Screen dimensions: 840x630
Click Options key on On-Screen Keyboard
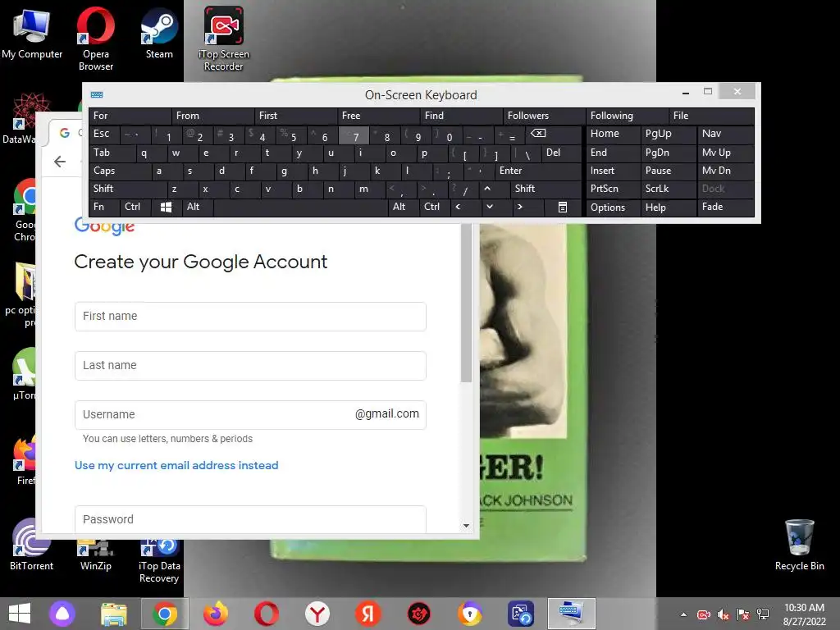click(614, 208)
